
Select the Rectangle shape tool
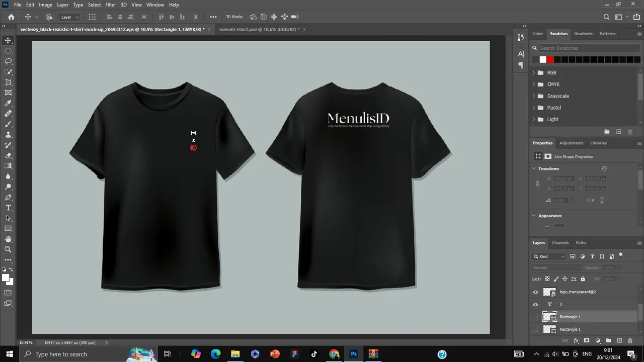click(8, 229)
